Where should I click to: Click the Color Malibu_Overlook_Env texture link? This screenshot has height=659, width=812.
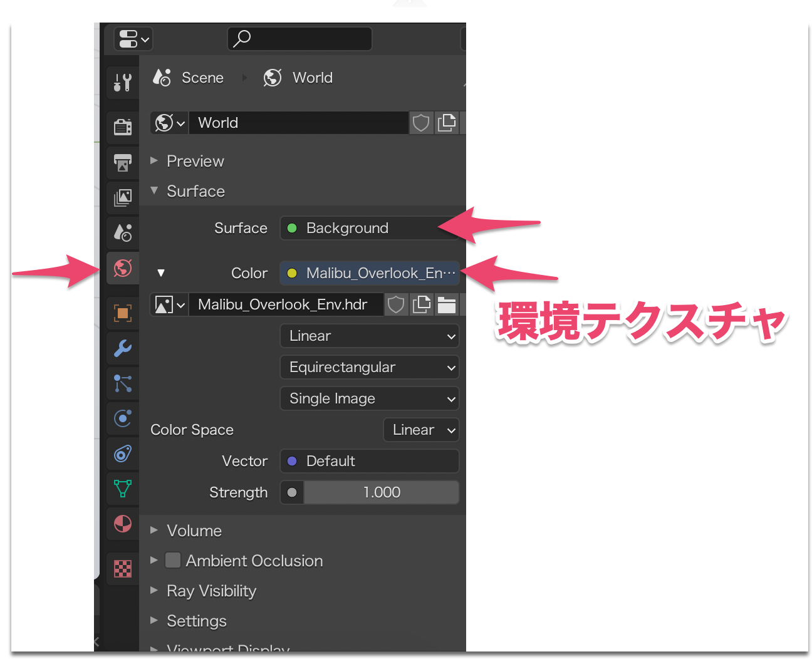click(370, 273)
